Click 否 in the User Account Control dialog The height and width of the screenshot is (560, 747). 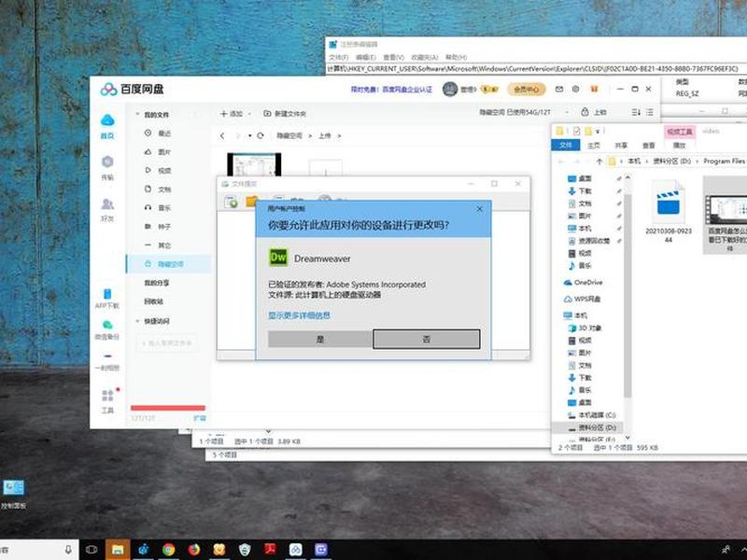[427, 339]
